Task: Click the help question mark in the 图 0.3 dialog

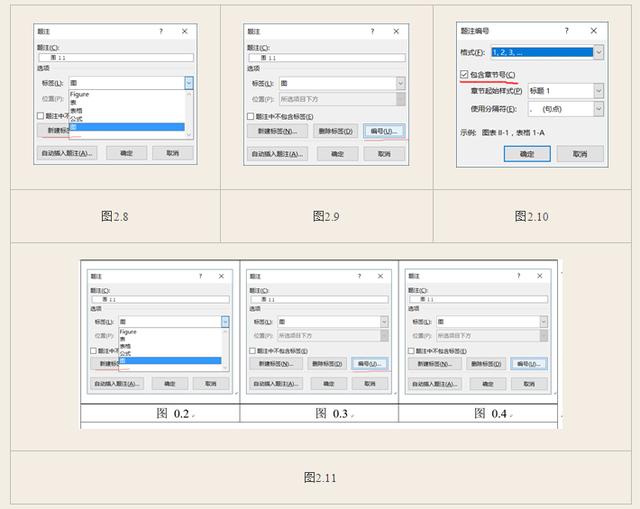Action: pos(359,276)
